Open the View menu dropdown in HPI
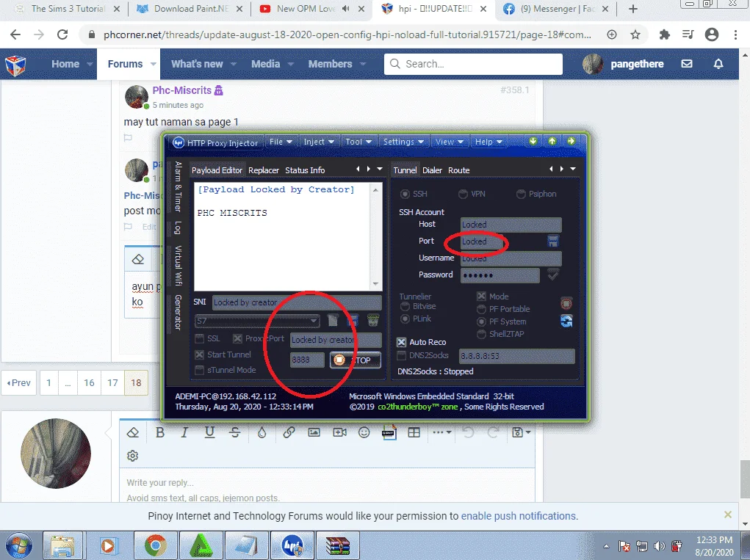Screen dimensions: 750x560 (449, 142)
